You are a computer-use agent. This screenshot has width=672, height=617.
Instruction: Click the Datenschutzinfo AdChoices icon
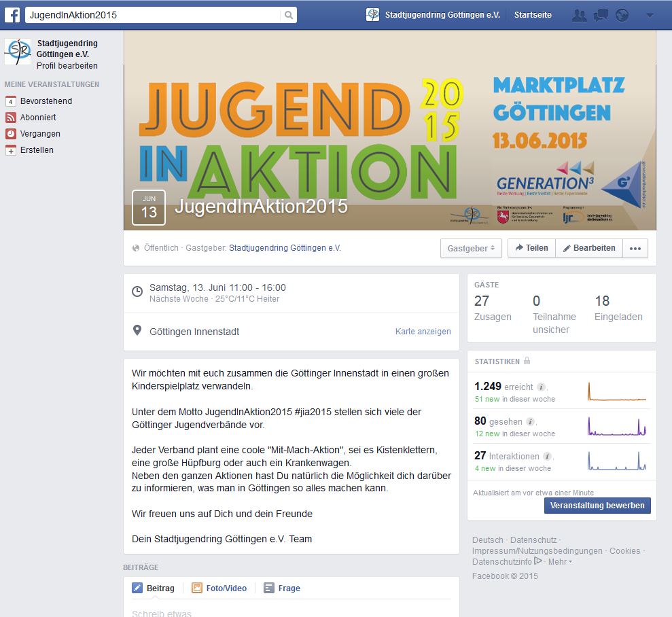pos(538,561)
